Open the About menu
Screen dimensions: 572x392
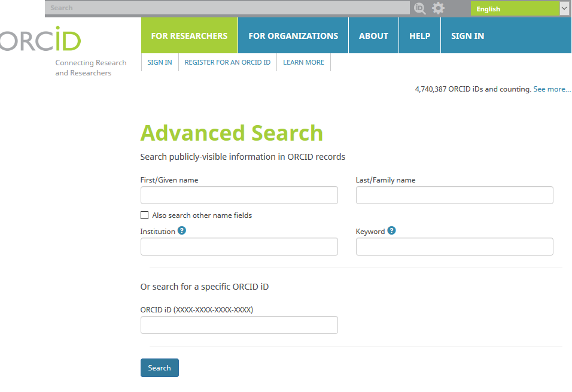373,36
